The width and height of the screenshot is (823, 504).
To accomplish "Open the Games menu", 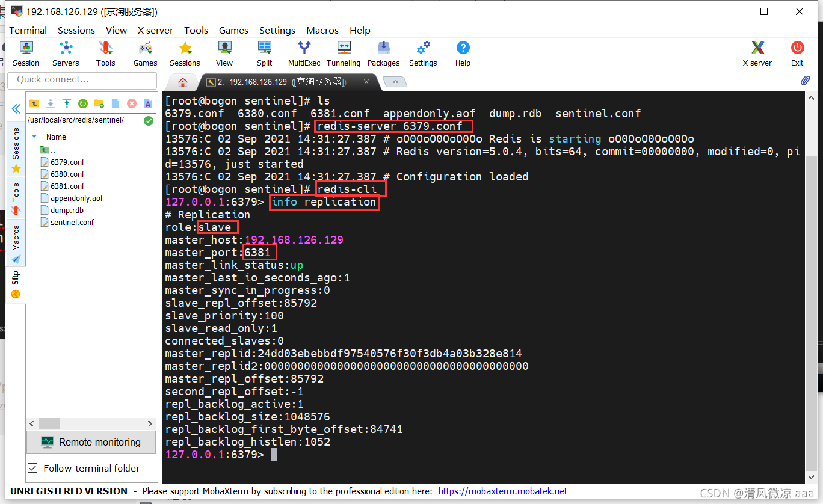I will click(233, 30).
